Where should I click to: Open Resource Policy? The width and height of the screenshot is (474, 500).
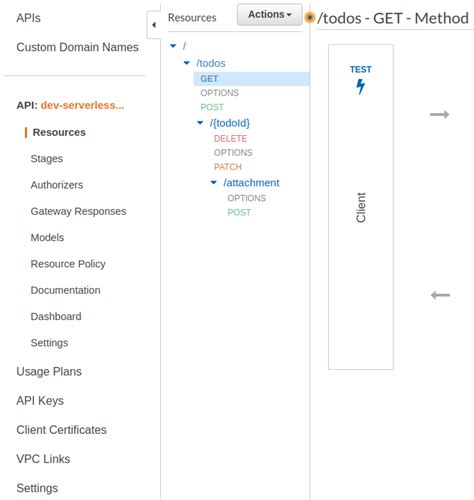[68, 264]
